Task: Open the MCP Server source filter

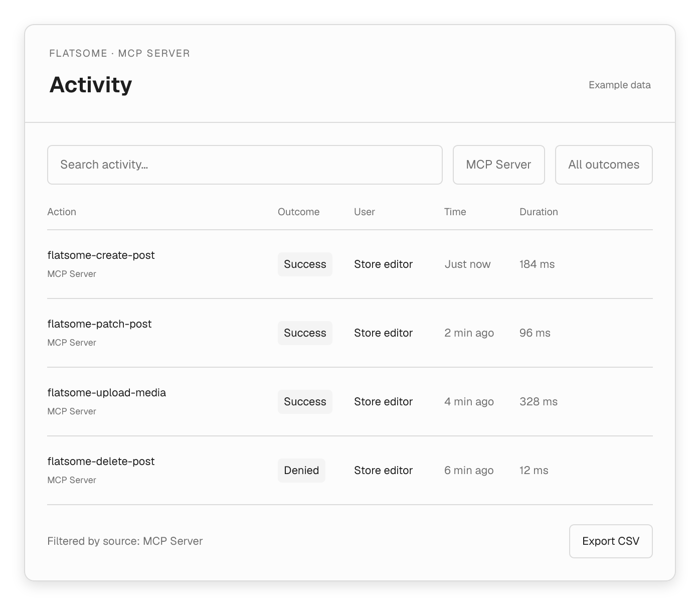Action: pyautogui.click(x=499, y=165)
